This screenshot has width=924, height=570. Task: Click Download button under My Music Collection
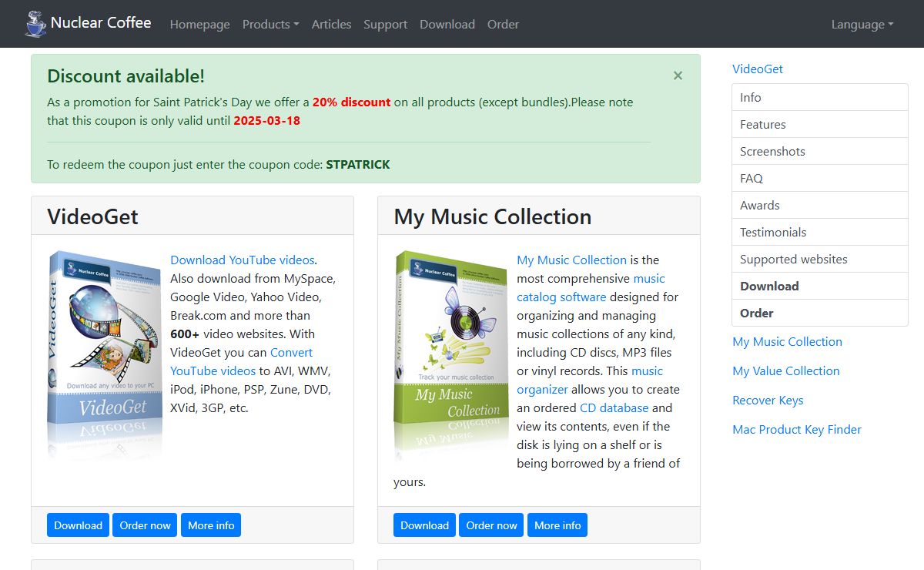(424, 525)
